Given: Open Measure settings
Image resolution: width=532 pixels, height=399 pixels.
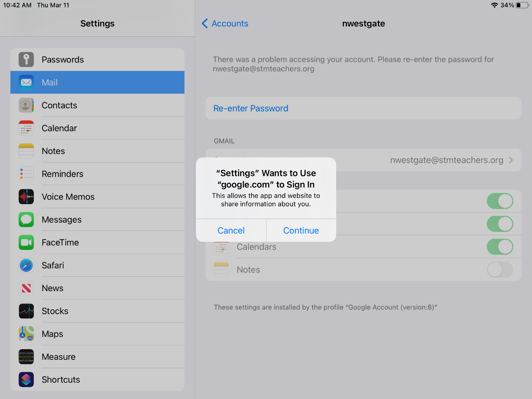Looking at the screenshot, I should tap(97, 357).
